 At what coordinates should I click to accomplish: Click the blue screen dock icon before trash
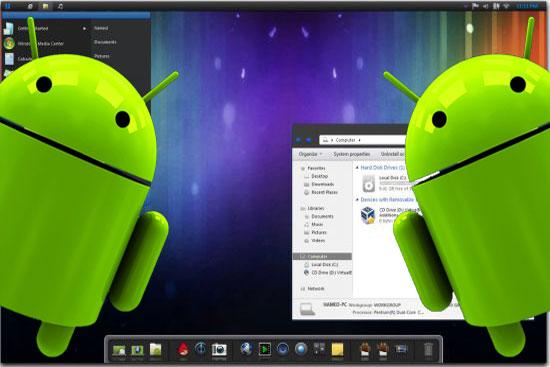tap(401, 349)
